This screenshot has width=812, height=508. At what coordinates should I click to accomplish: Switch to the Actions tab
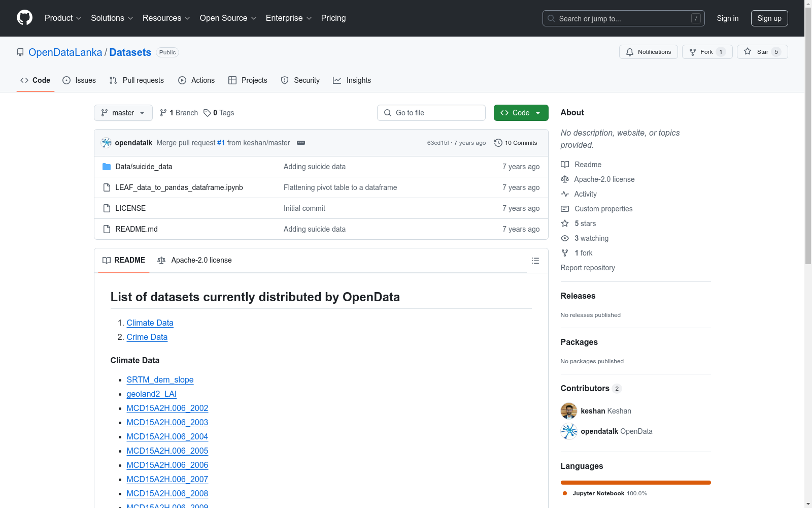pyautogui.click(x=196, y=80)
